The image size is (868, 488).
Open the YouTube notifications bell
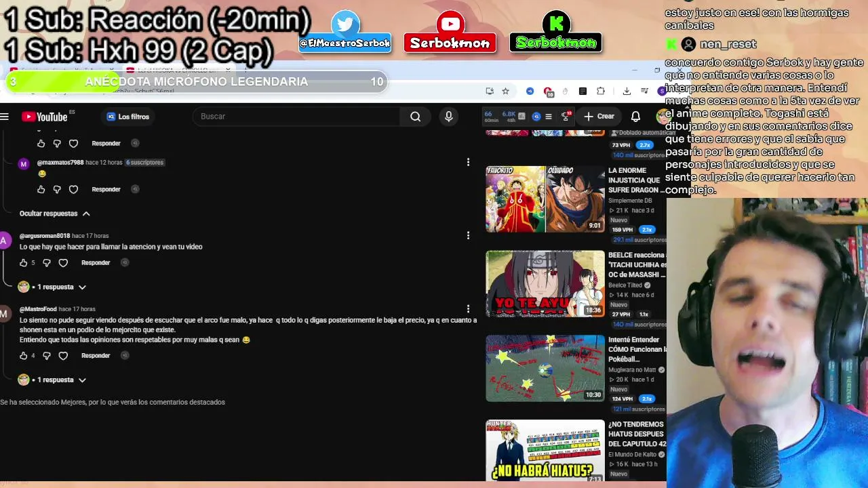tap(635, 117)
